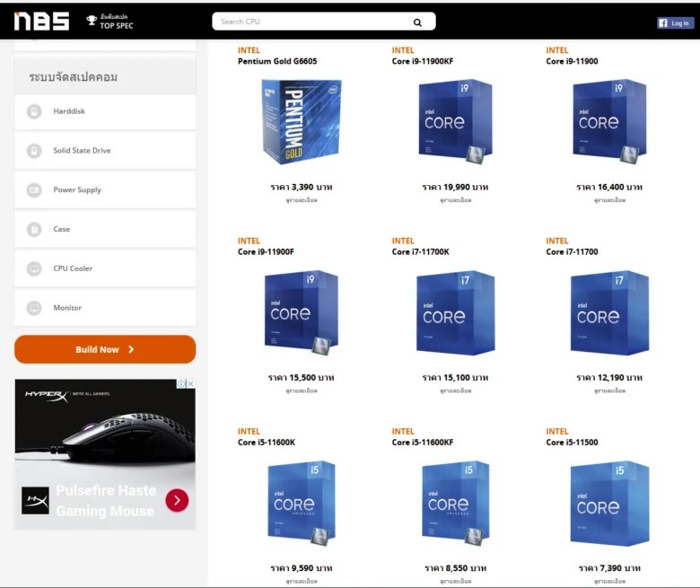The width and height of the screenshot is (700, 588).
Task: Click the Facebook Log in button
Action: coord(675,22)
